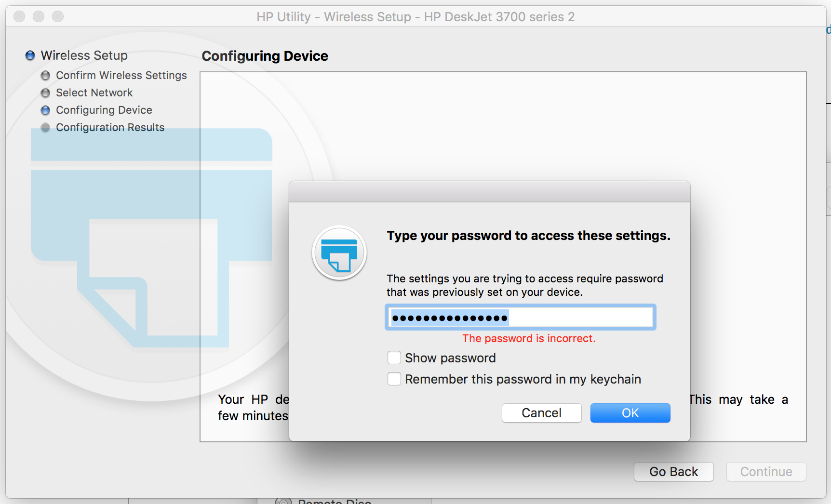Image resolution: width=831 pixels, height=504 pixels.
Task: Select the Select Network step label
Action: point(94,93)
